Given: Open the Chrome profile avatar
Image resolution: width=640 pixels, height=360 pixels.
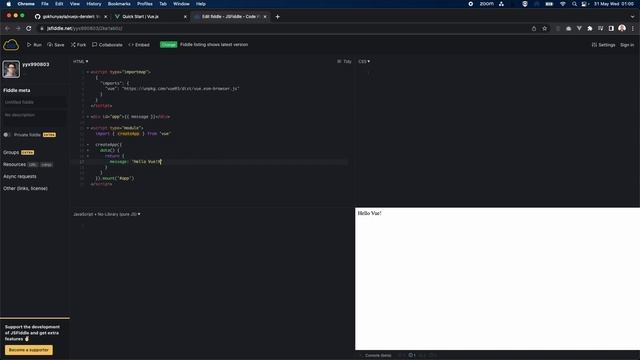Looking at the screenshot, I should 622,28.
